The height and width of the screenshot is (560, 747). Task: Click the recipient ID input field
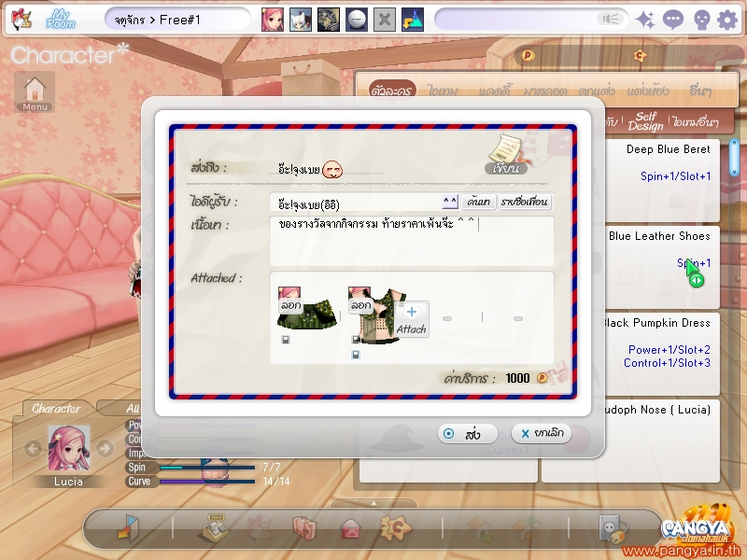[355, 203]
